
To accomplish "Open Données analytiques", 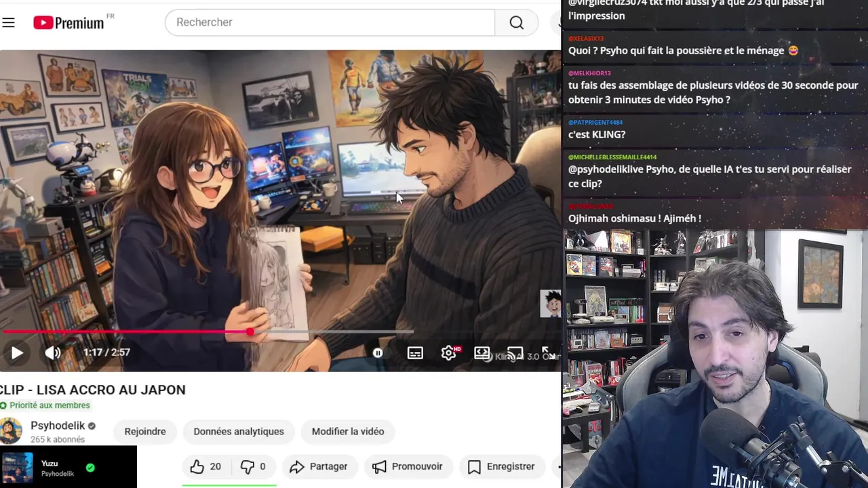I will (x=239, y=431).
